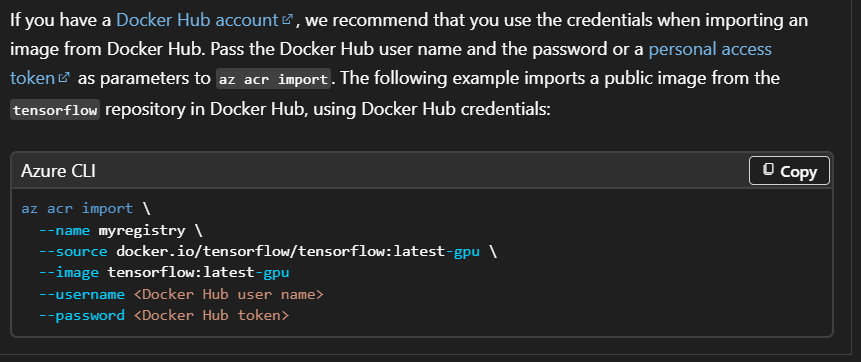The width and height of the screenshot is (861, 362).
Task: Click the '--source' parameter in code
Action: tap(73, 252)
